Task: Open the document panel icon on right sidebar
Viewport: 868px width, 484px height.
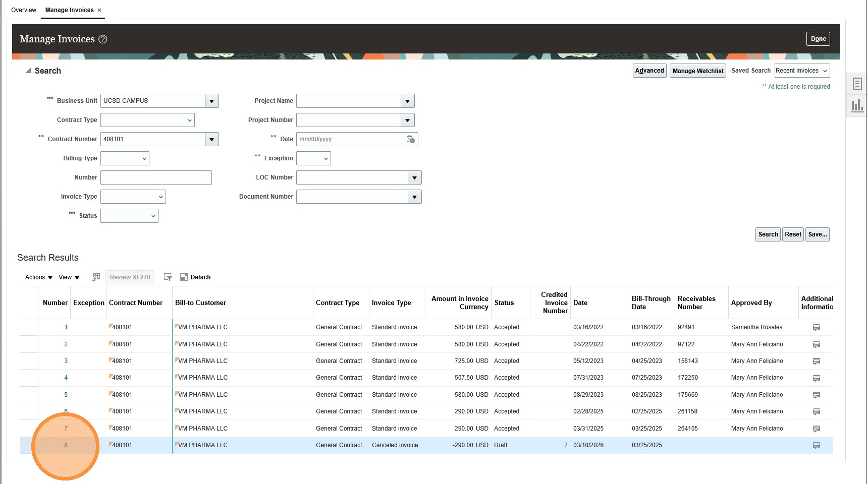Action: click(x=857, y=84)
